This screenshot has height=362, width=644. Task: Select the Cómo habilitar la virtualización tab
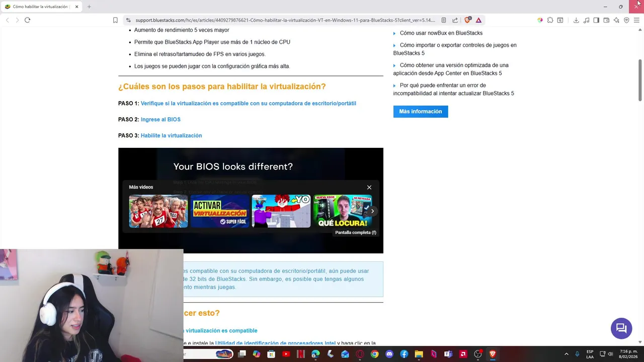pos(40,7)
